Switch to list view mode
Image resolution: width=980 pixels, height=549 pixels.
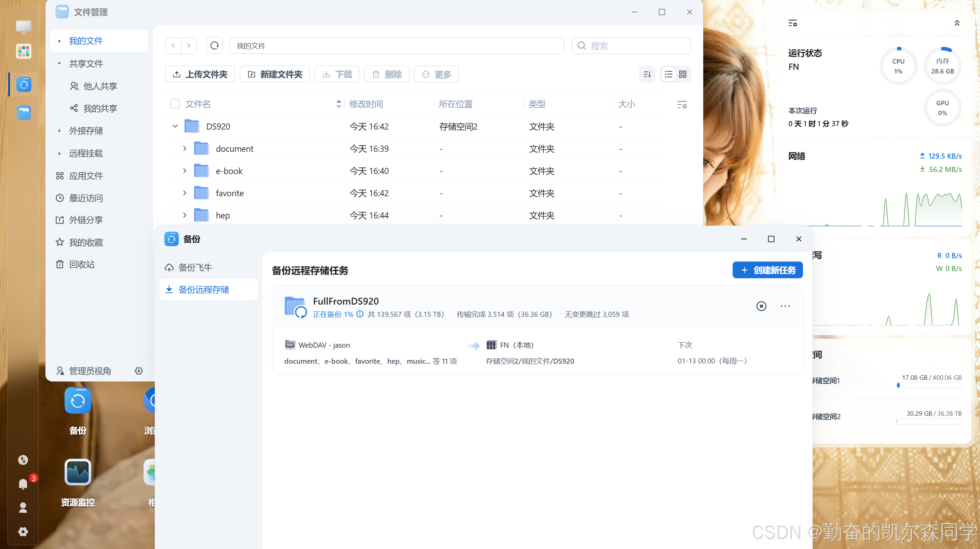pyautogui.click(x=668, y=74)
